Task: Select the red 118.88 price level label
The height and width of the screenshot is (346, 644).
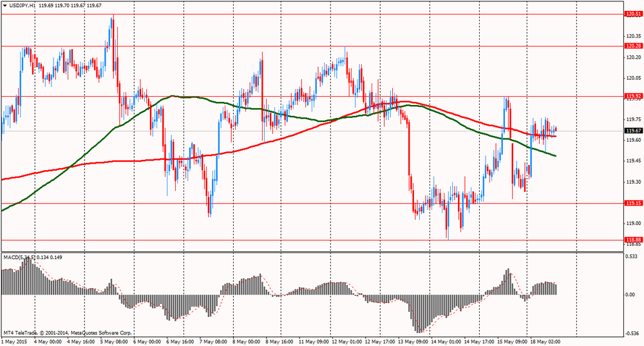Action: (633, 240)
